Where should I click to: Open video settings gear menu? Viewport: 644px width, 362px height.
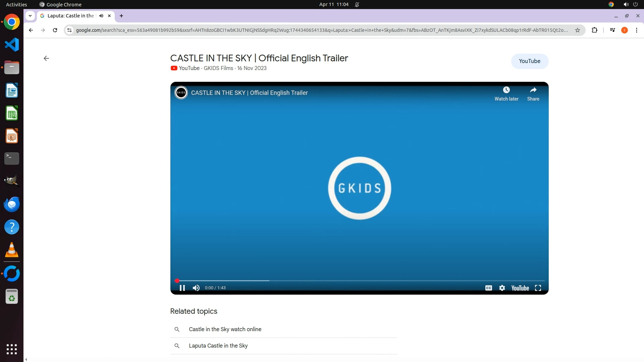[x=502, y=288]
